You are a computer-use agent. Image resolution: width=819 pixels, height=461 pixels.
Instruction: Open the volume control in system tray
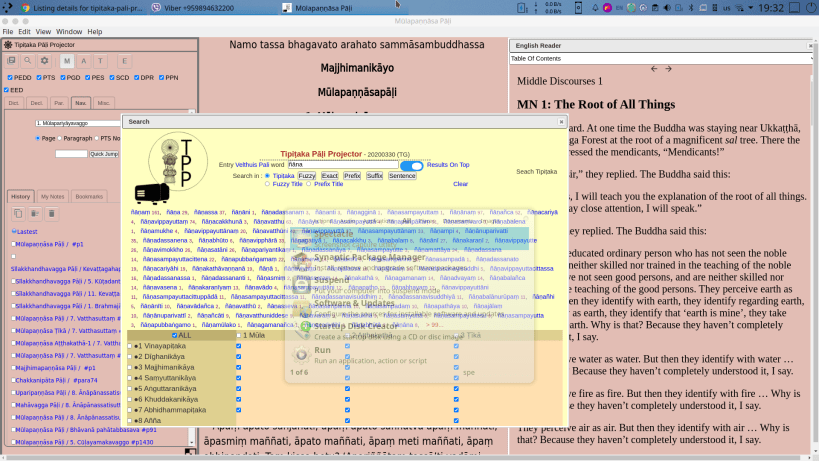point(667,8)
